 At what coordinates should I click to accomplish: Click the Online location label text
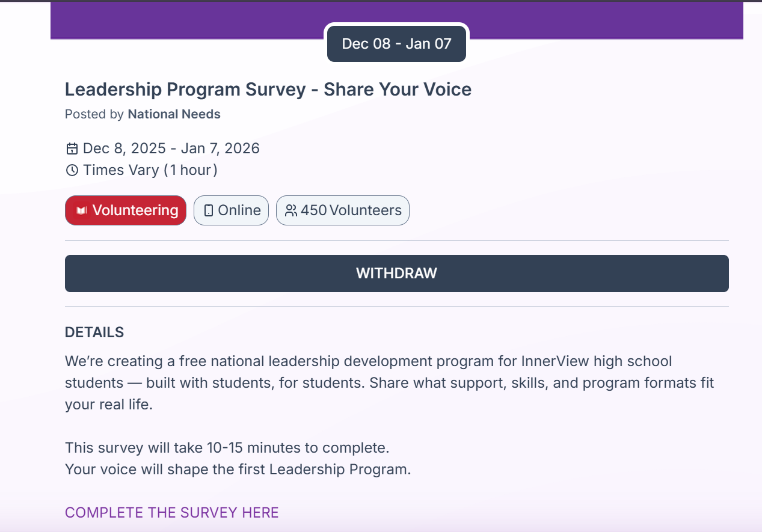tap(239, 210)
